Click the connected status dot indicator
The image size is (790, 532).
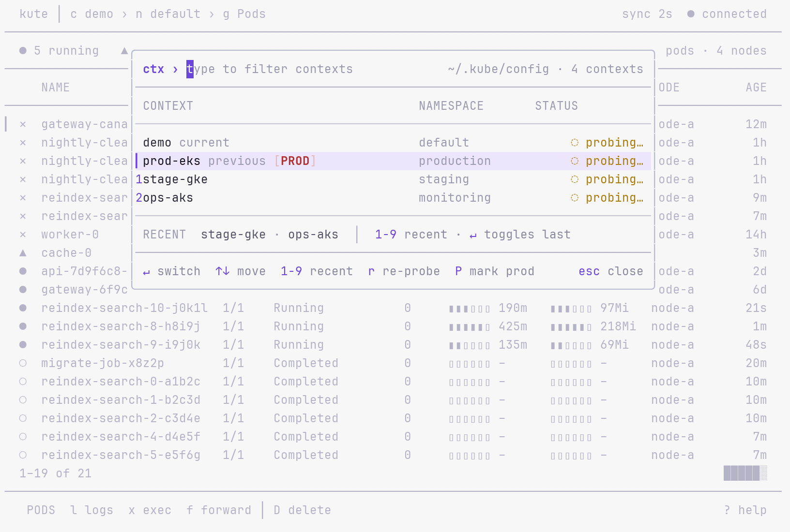[x=691, y=14]
